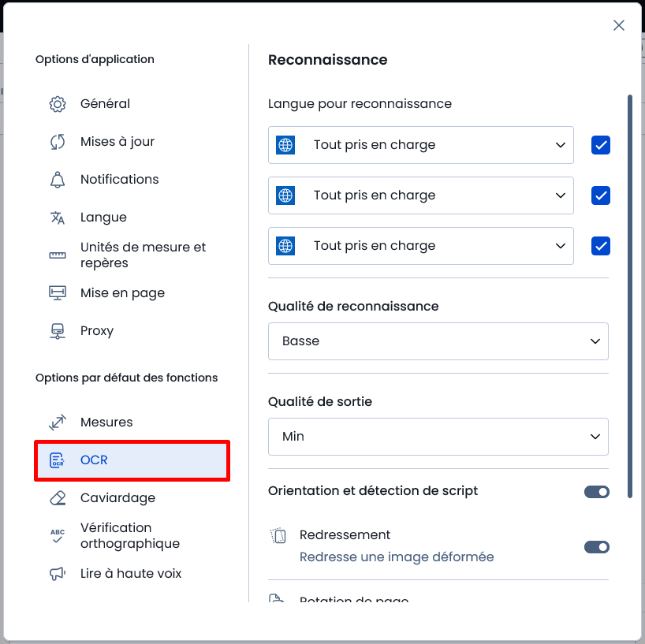Screen dimensions: 645x644
Task: Open Proxy via the network icon
Action: (x=58, y=331)
